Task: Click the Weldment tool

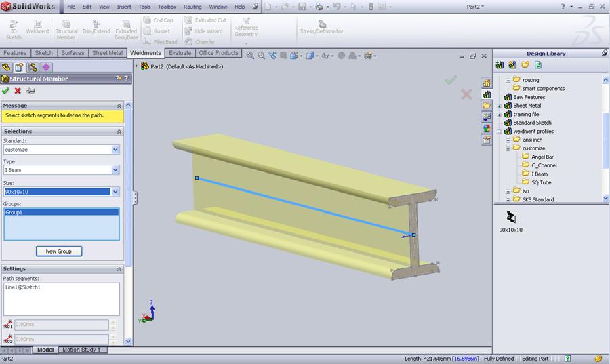Action: tap(37, 27)
